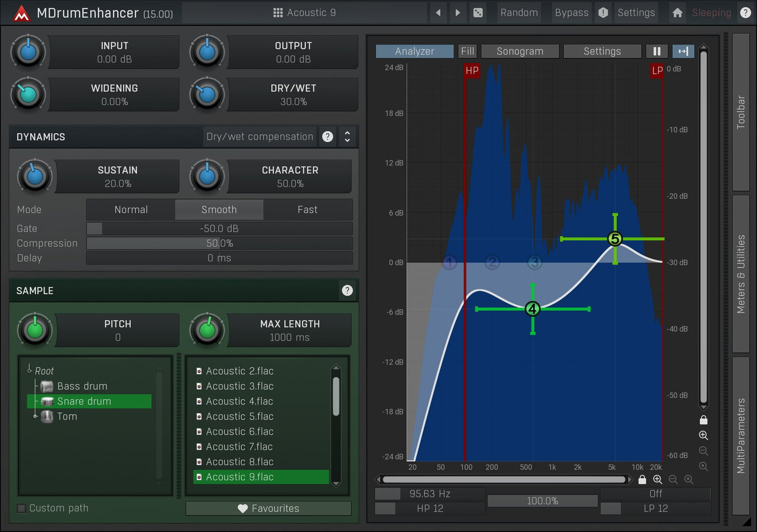Switch to the Sonogram tab
Screen dimensions: 757x532
[x=520, y=51]
